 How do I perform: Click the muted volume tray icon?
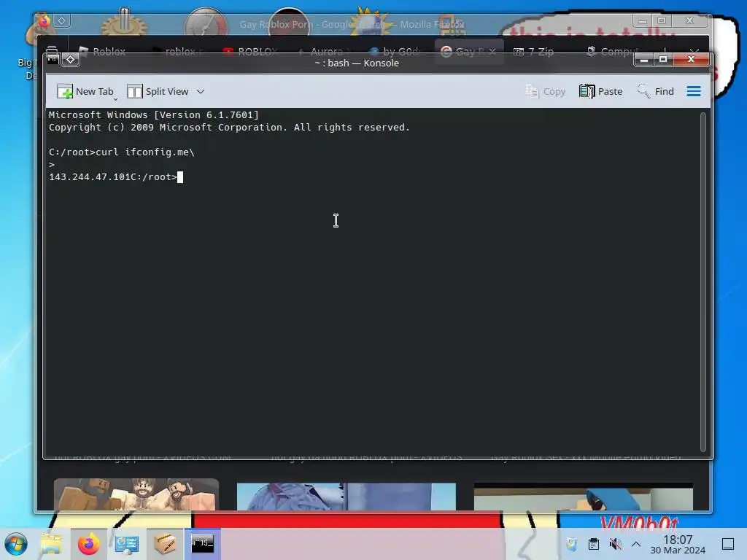(x=615, y=544)
